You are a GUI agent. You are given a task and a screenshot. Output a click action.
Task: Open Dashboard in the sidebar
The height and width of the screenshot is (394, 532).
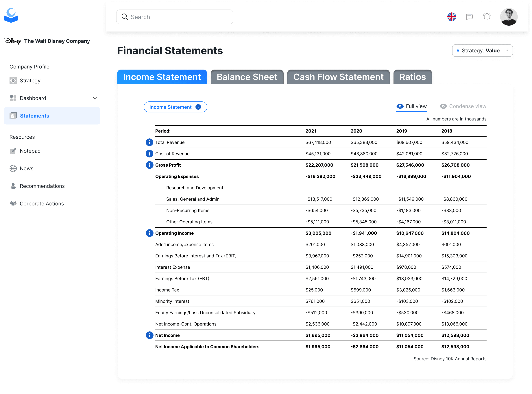point(52,98)
